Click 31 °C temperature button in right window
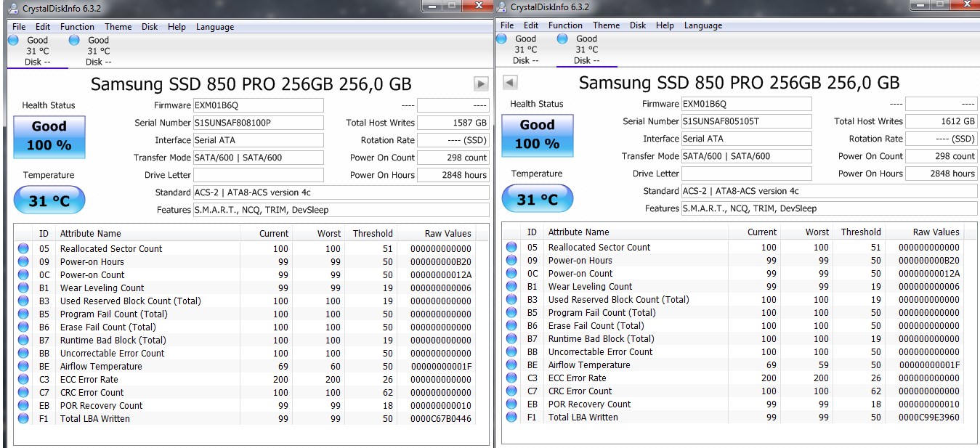The height and width of the screenshot is (448, 980). point(538,199)
